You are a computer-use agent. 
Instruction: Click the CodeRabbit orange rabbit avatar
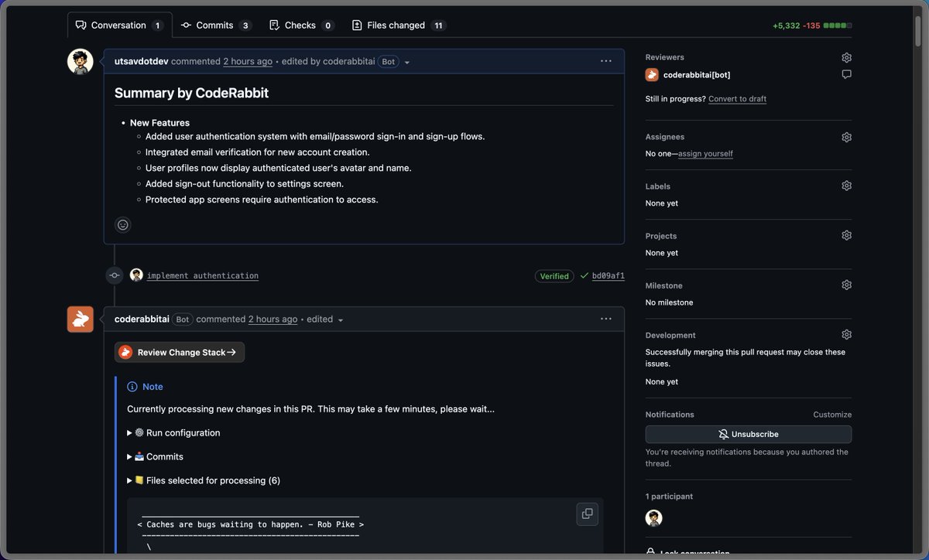pyautogui.click(x=81, y=319)
